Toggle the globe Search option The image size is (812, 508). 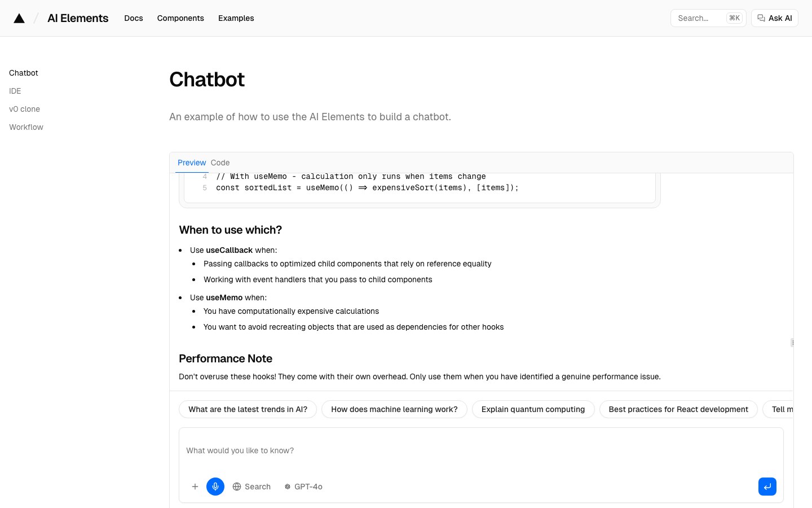(x=251, y=487)
